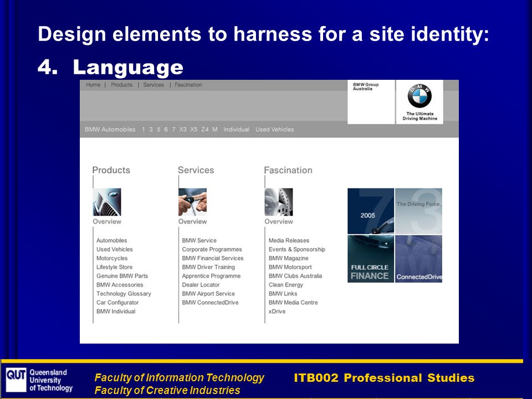532x399 pixels.
Task: Open the BMW Airport Service link
Action: tap(208, 294)
